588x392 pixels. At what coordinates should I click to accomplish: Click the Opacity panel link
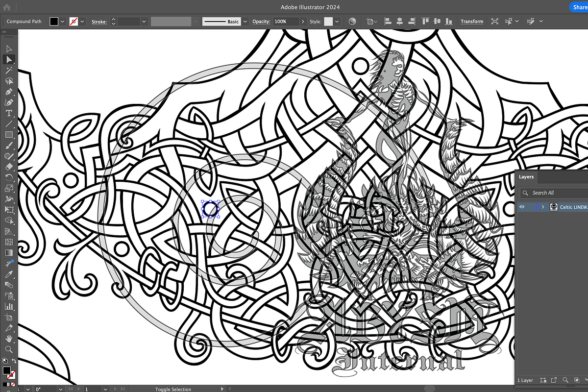(261, 22)
